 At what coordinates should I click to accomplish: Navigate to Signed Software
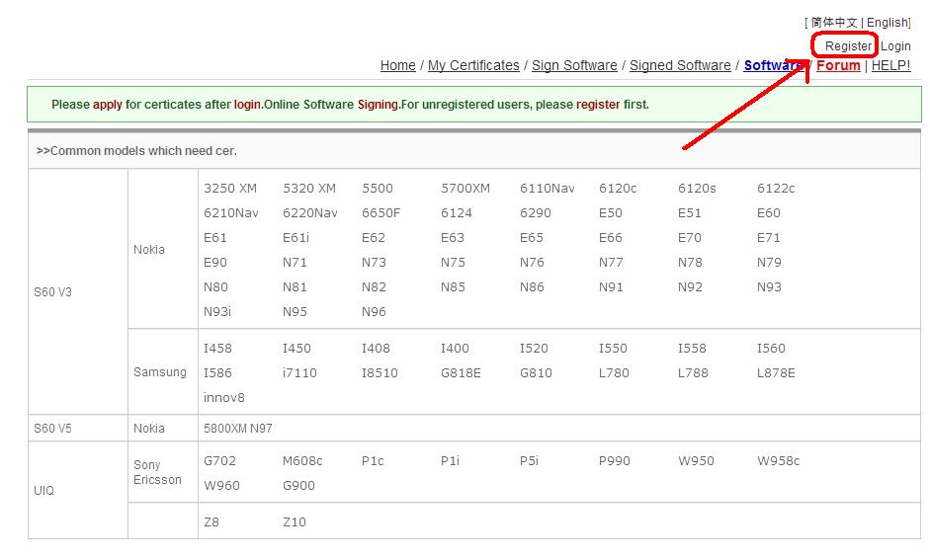coord(680,66)
